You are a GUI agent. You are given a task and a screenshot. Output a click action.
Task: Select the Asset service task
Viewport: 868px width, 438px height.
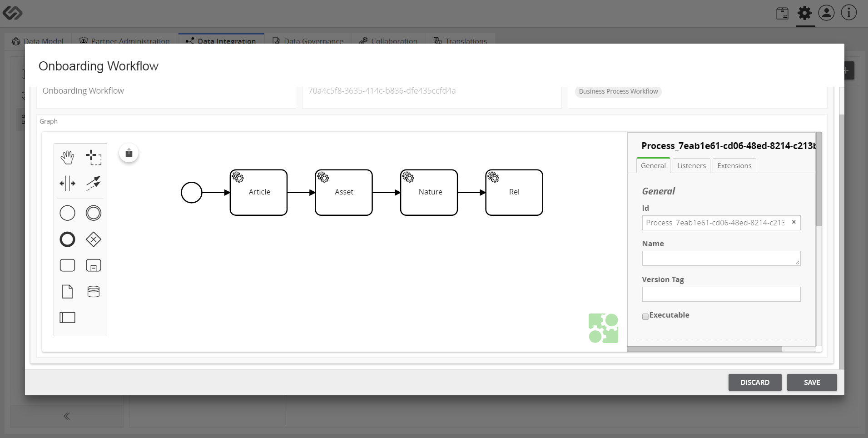point(344,193)
